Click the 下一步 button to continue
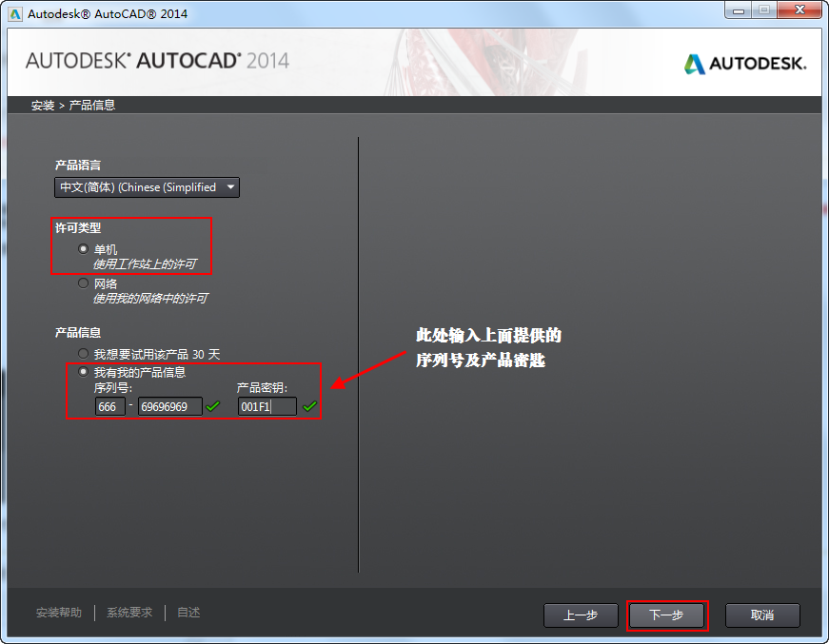 667,615
